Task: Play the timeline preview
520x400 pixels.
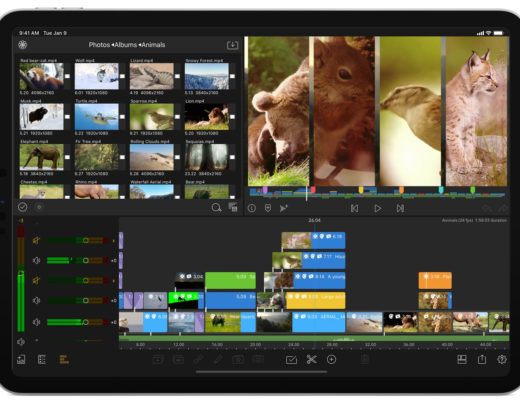Action: (377, 208)
